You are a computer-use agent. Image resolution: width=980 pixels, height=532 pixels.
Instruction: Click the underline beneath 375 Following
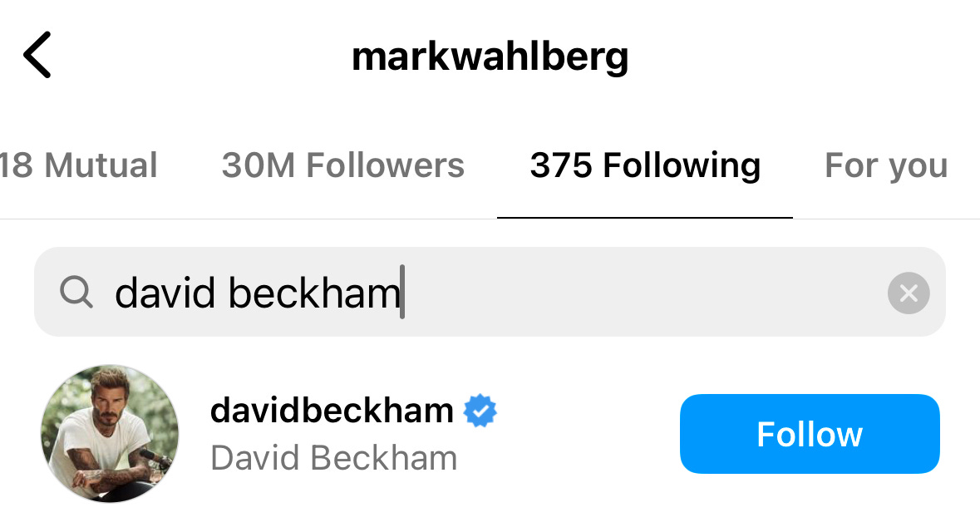(x=645, y=218)
